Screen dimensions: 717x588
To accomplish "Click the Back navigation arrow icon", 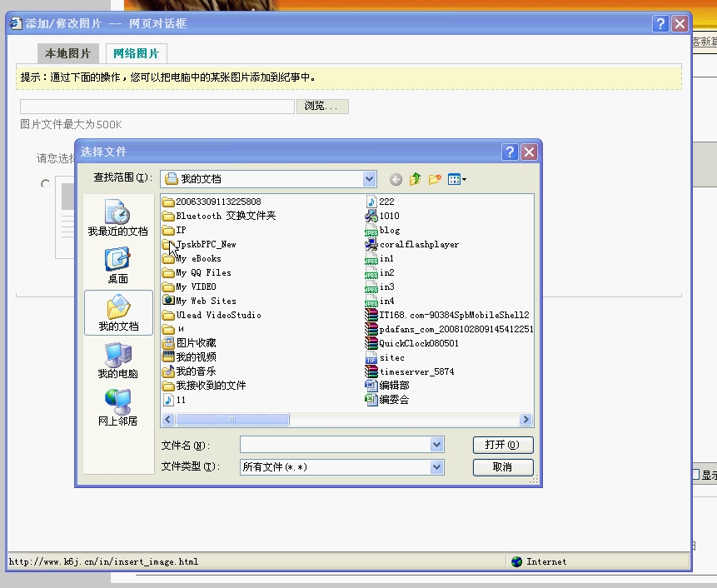I will point(396,179).
